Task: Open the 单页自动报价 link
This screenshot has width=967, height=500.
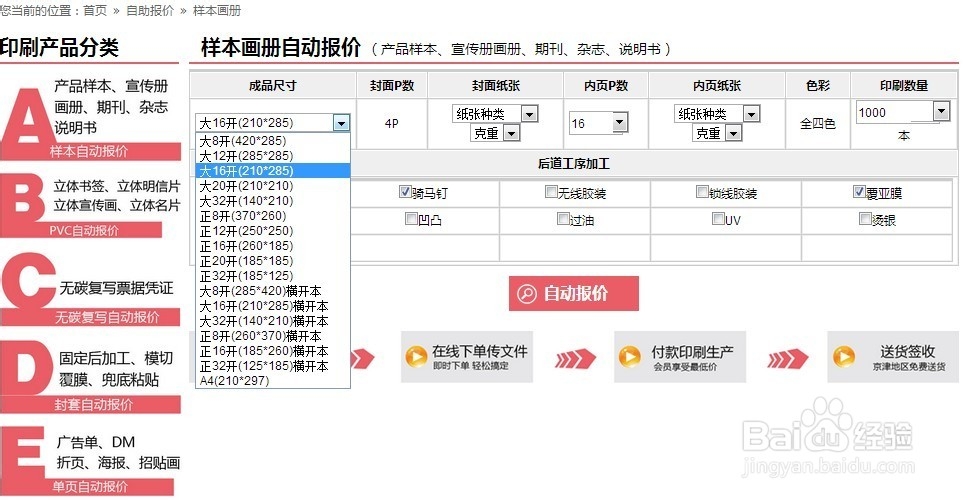Action: (x=89, y=486)
